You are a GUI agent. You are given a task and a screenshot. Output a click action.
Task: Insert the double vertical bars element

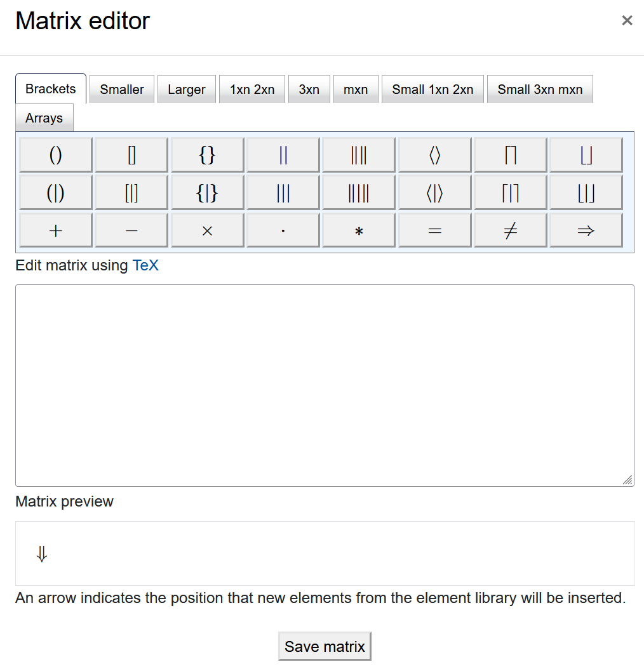283,154
